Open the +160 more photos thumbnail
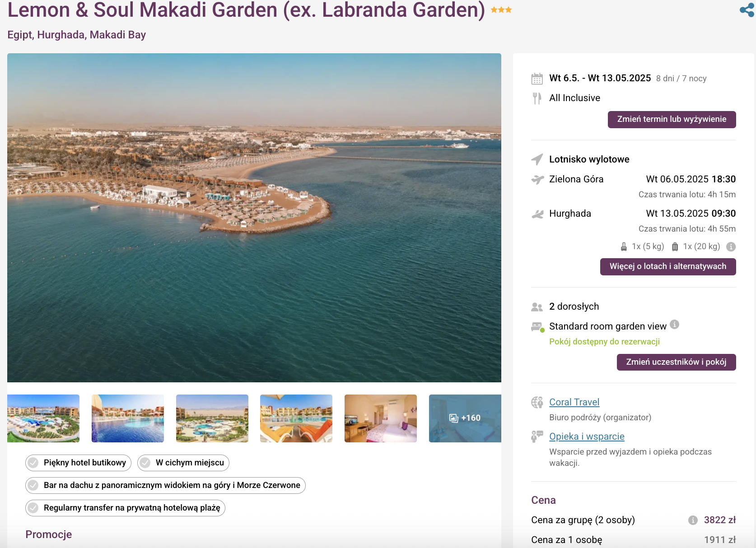This screenshot has height=548, width=756. 465,418
